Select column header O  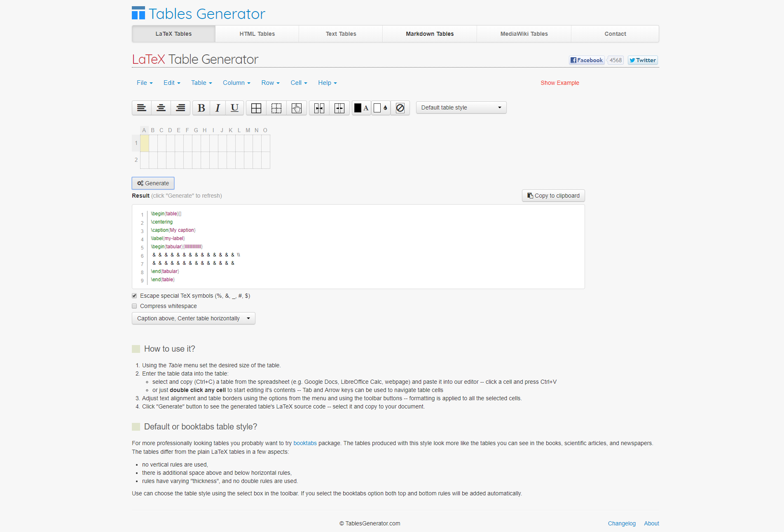coord(265,130)
